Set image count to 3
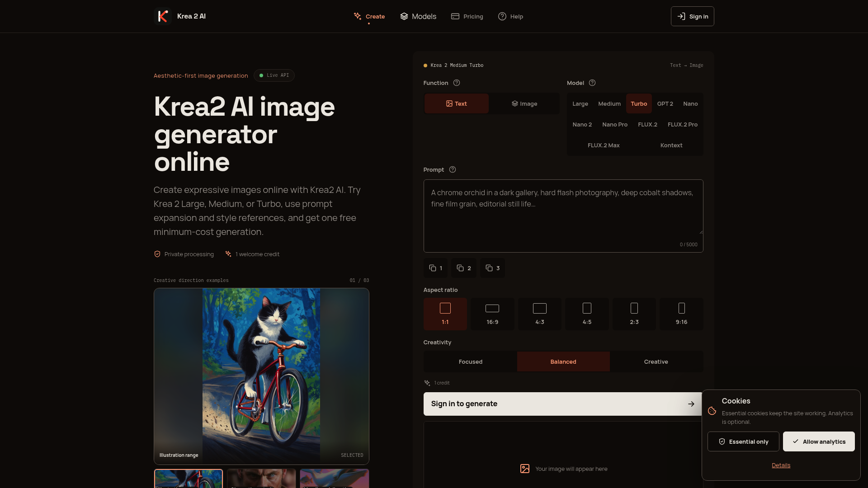 [493, 268]
